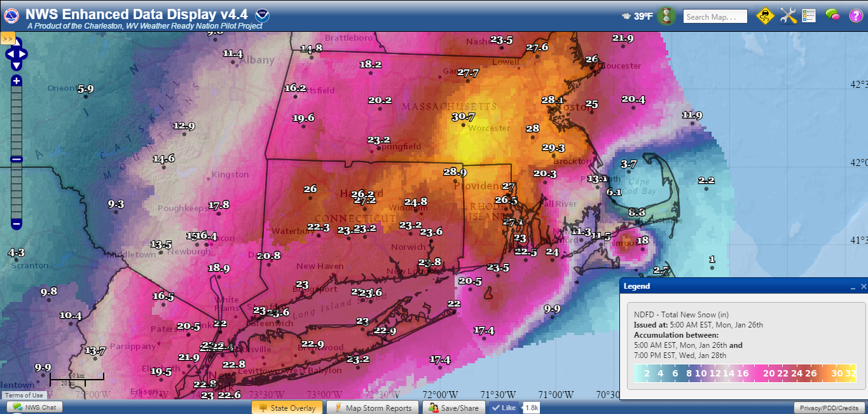Click the 39°F current temperature indicator

click(x=637, y=16)
